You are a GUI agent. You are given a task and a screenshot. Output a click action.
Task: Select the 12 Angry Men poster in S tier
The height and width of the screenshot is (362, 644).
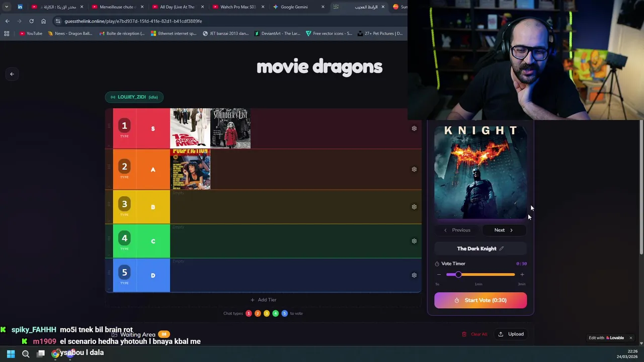point(190,128)
